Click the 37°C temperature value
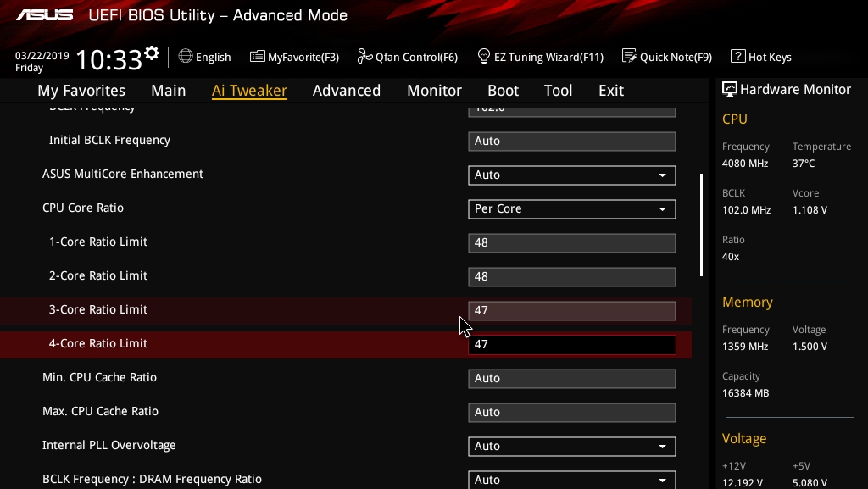Screen dimensions: 868x489 804,164
